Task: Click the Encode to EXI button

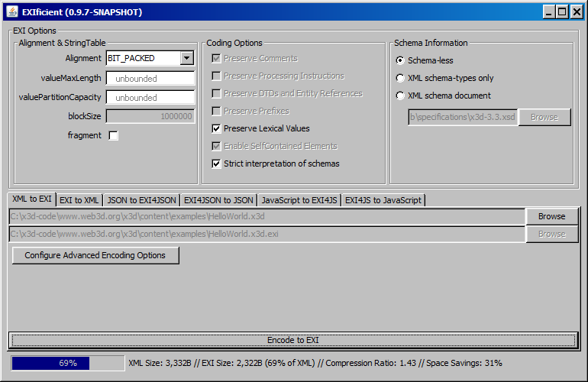Action: [x=293, y=340]
